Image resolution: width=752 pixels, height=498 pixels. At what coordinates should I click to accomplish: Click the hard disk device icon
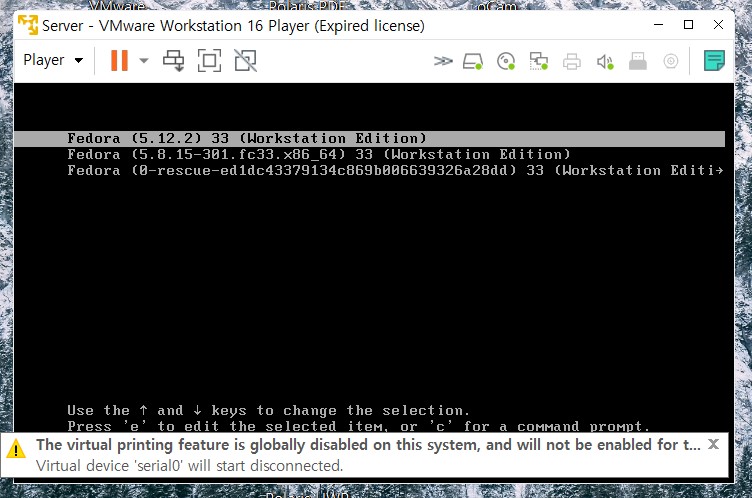473,61
